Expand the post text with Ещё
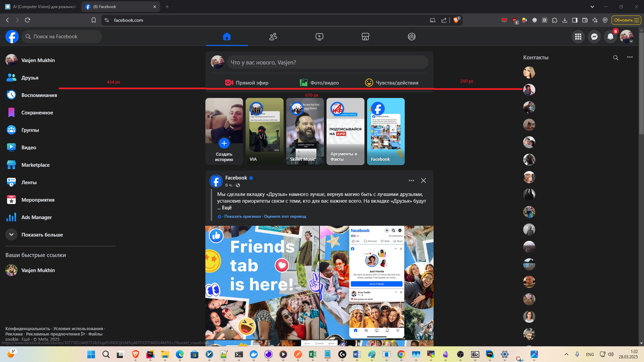The image size is (644, 362). 227,208
